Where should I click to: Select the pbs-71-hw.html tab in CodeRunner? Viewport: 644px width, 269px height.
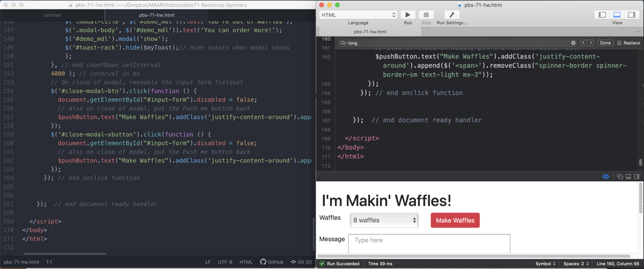tap(370, 32)
